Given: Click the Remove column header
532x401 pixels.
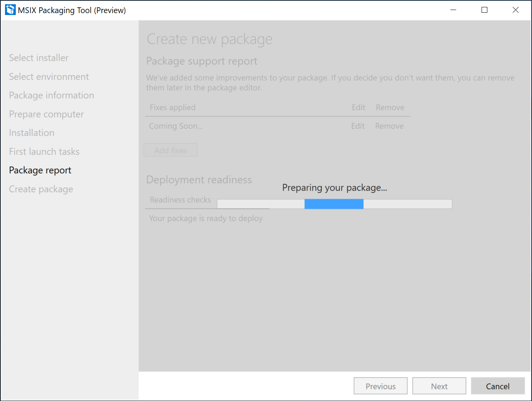Looking at the screenshot, I should 390,107.
